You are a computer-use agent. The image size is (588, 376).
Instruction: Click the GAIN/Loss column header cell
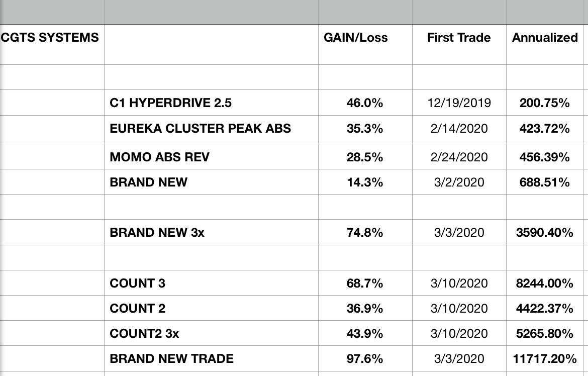pyautogui.click(x=356, y=38)
